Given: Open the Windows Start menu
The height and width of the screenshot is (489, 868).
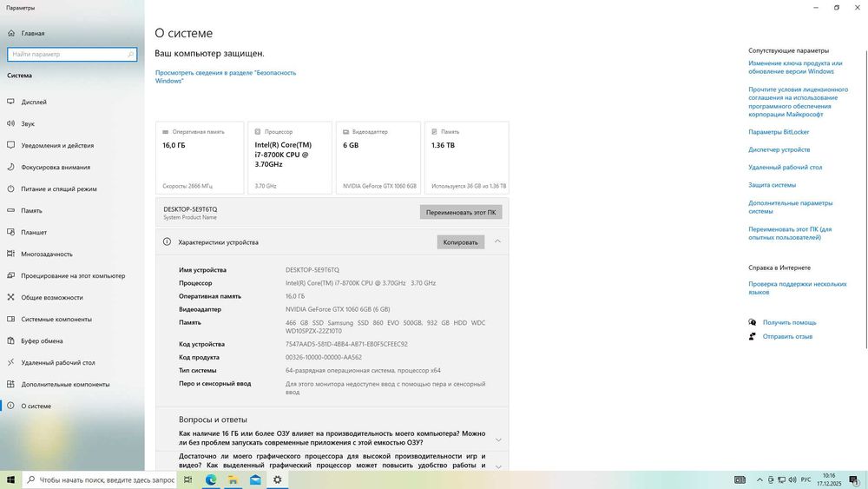Looking at the screenshot, I should point(10,479).
